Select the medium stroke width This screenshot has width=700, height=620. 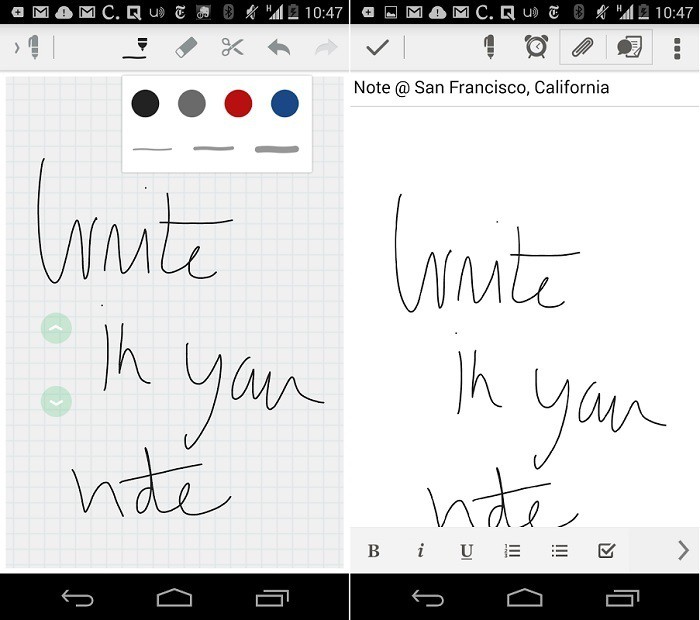pos(213,149)
